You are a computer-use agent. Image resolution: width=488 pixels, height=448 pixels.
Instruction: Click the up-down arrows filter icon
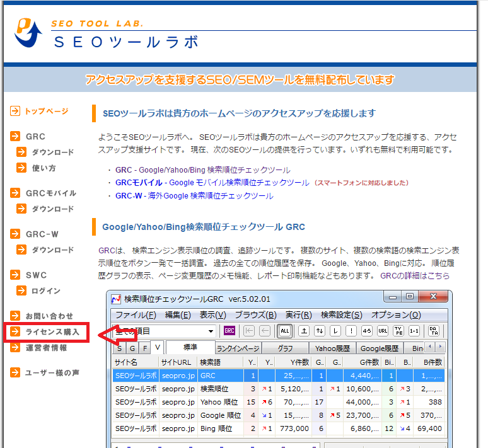pyautogui.click(x=320, y=331)
